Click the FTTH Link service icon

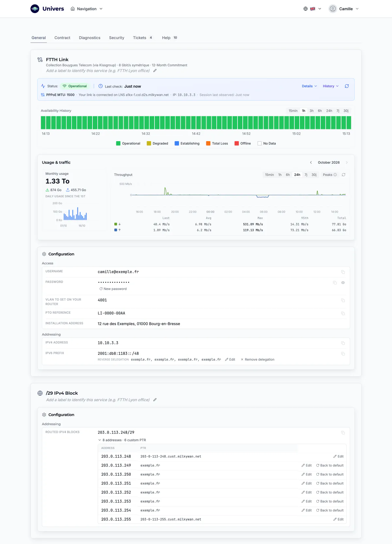pos(40,60)
